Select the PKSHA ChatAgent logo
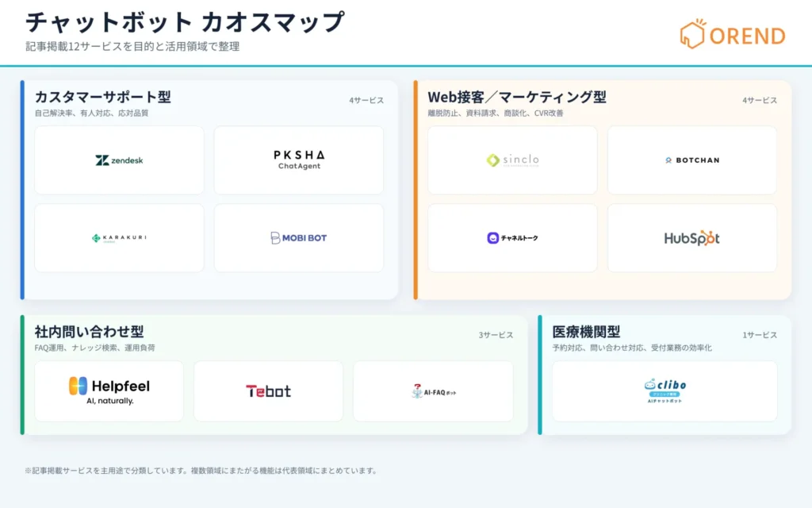Viewport: 812px width, 508px height. click(x=299, y=160)
